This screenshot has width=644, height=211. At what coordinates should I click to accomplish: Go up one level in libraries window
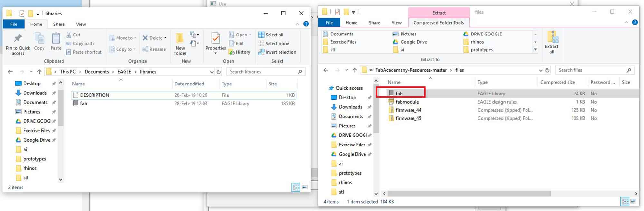(39, 72)
